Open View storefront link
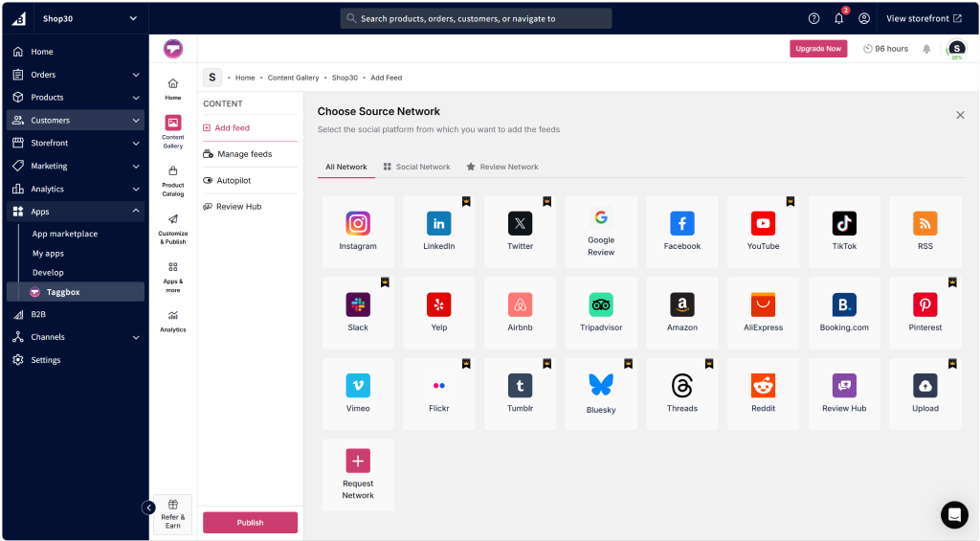Screen dimensions: 980x541 [924, 19]
